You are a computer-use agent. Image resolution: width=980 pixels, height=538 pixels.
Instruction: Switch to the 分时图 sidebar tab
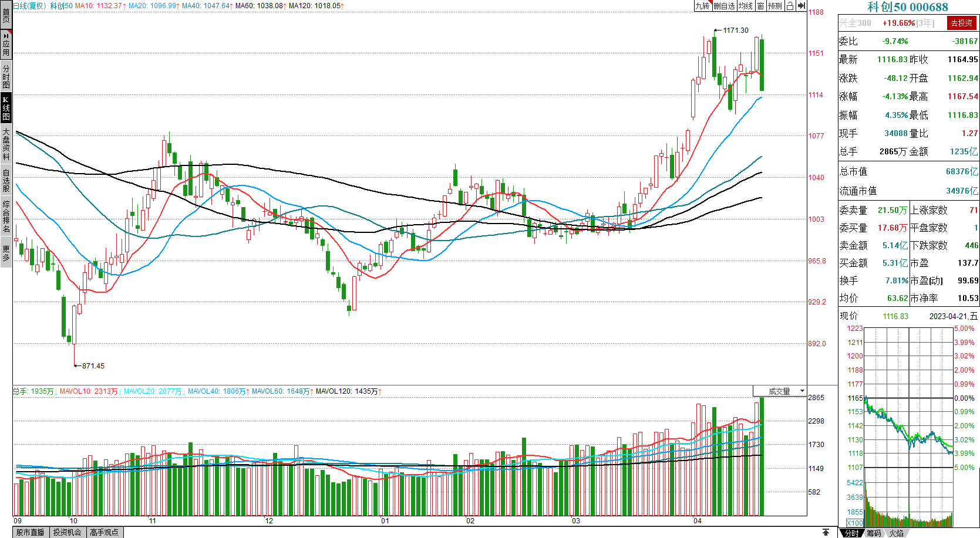[6, 77]
